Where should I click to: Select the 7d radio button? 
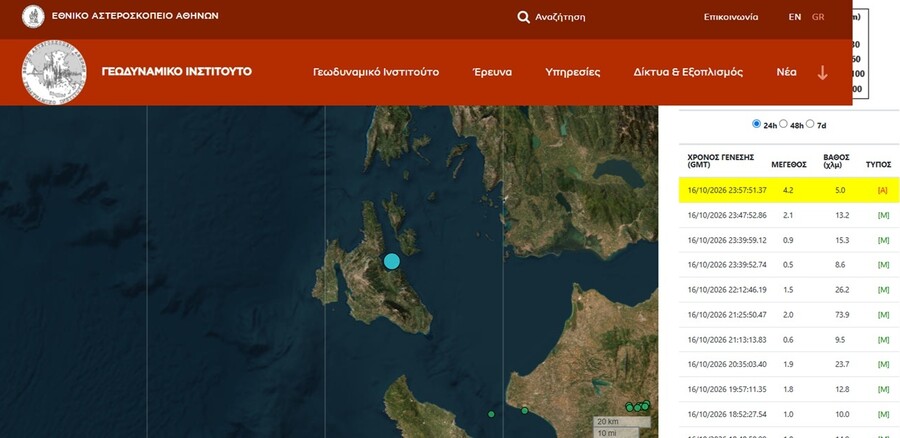(x=810, y=124)
